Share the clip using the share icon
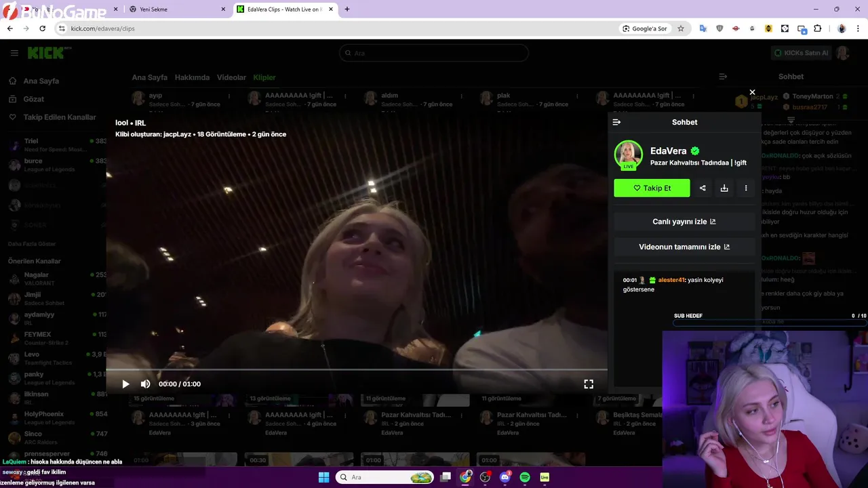 (703, 188)
